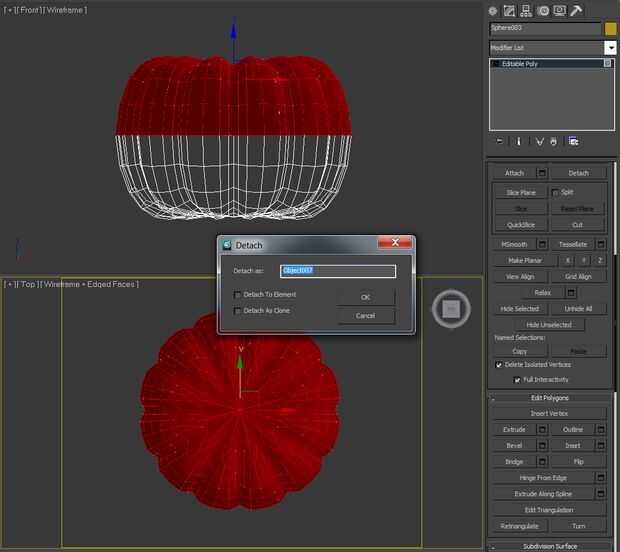
Task: Enable Detach To Element checkbox
Action: pyautogui.click(x=237, y=295)
